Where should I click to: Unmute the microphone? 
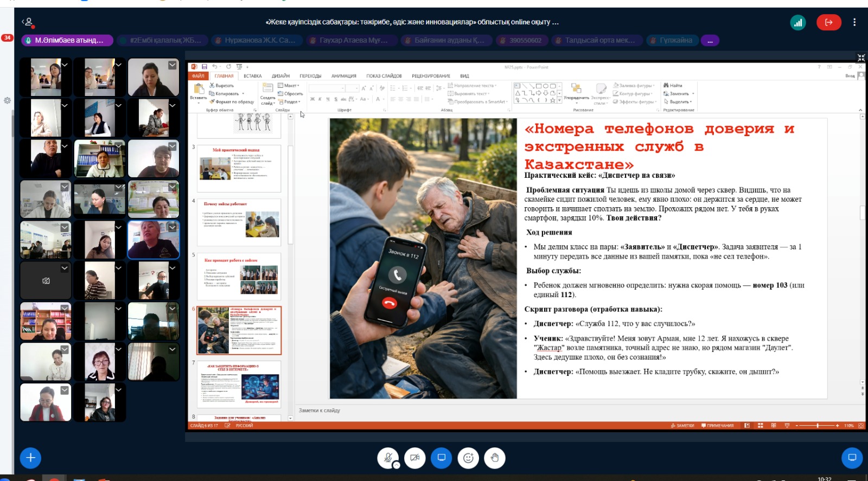point(387,458)
